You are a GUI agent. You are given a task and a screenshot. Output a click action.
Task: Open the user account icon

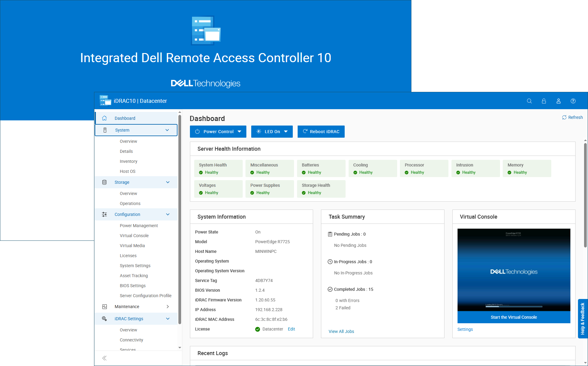(x=558, y=101)
